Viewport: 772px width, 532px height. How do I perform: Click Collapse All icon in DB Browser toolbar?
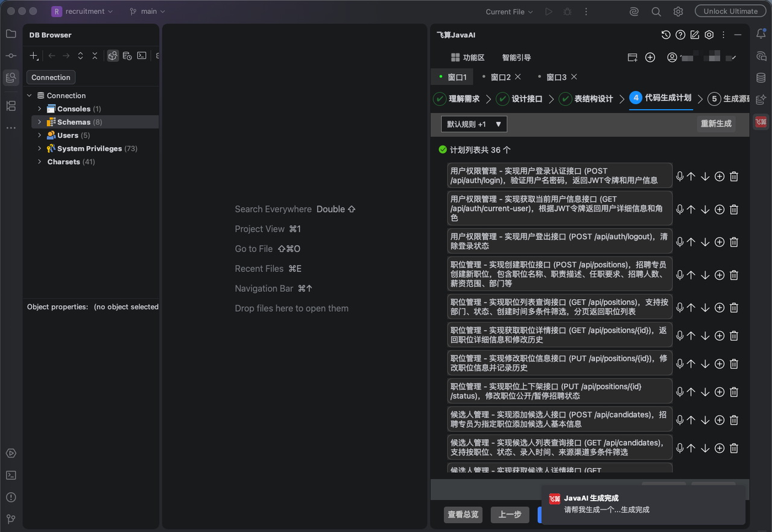pyautogui.click(x=95, y=55)
